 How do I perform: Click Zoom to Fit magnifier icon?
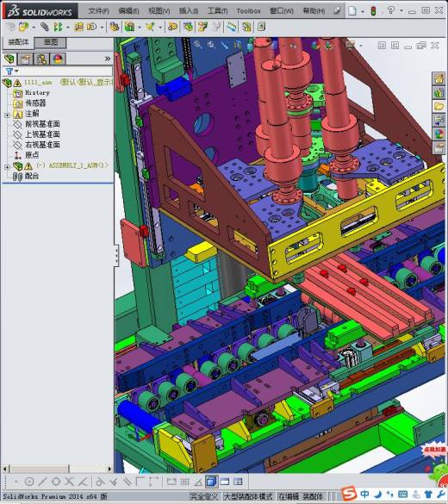(197, 45)
